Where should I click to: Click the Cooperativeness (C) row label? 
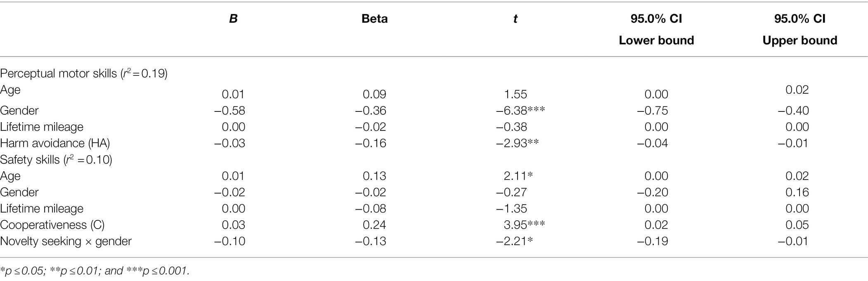point(52,225)
